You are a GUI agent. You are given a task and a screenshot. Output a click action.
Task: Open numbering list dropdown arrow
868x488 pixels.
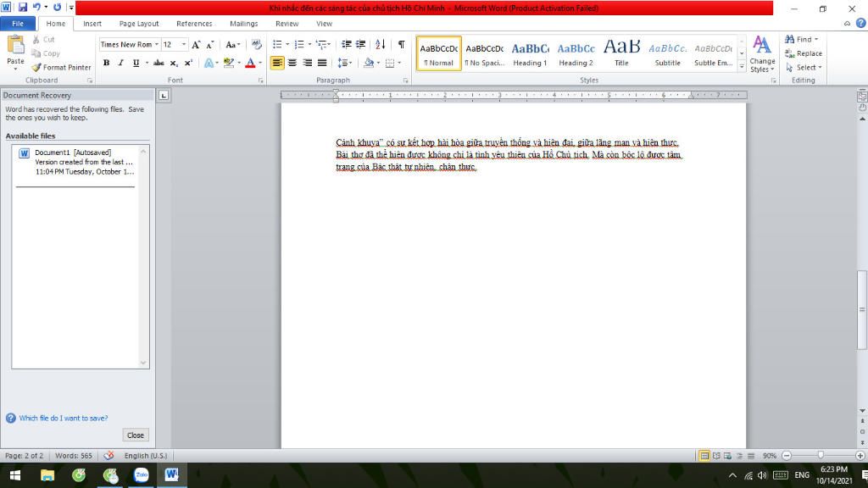pyautogui.click(x=309, y=45)
